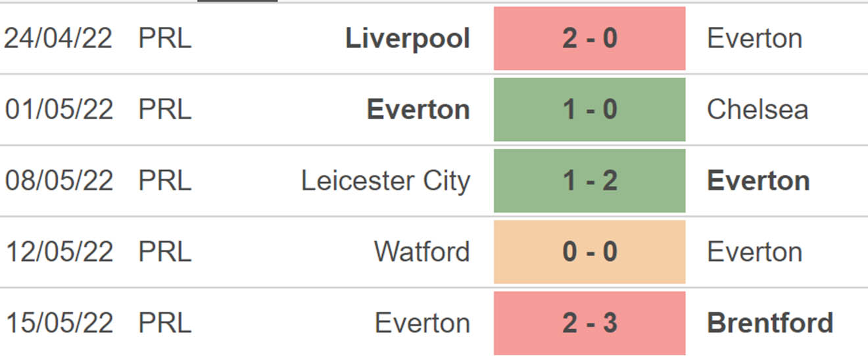
Task: Click the Liverpool team name
Action: coord(408,39)
